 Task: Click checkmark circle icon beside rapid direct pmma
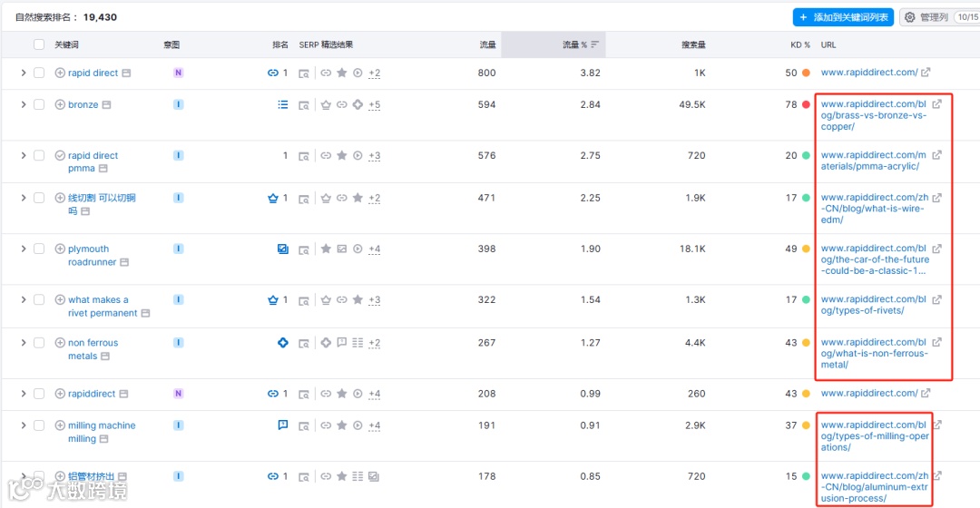[60, 156]
